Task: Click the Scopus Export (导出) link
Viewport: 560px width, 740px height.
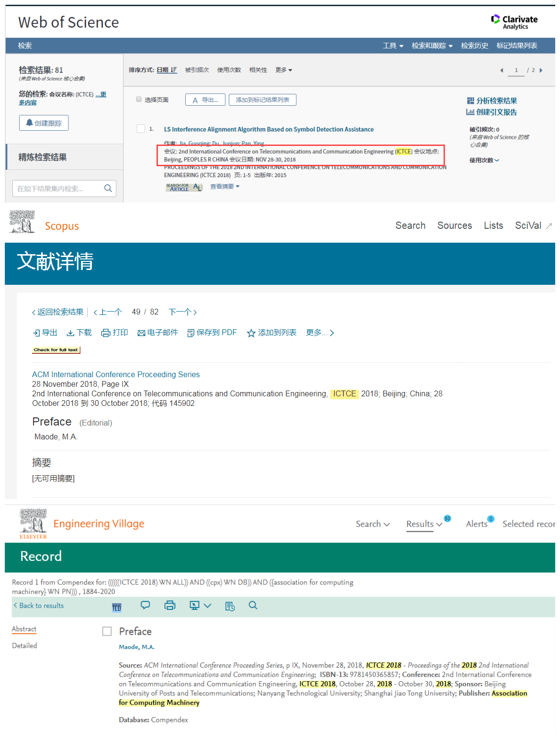Action: pyautogui.click(x=45, y=333)
